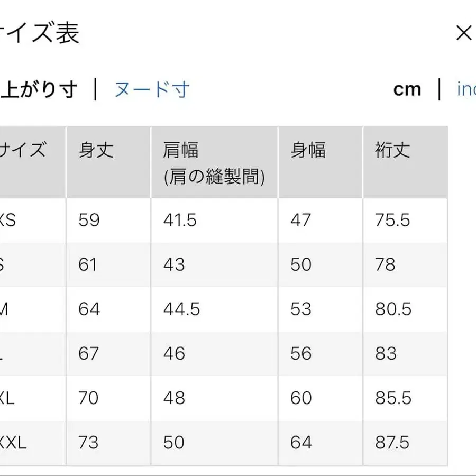The height and width of the screenshot is (476, 476).
Task: Switch to 上がり寸 measurement mode
Action: click(39, 89)
